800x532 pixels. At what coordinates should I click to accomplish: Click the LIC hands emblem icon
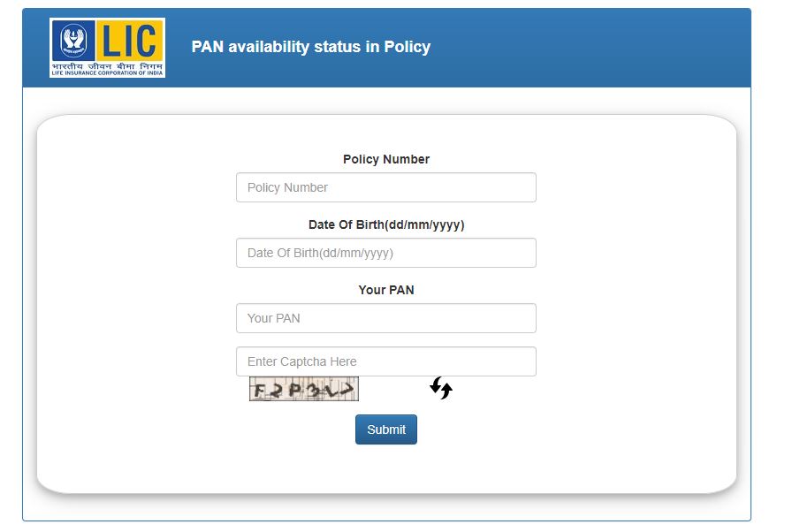[73, 41]
